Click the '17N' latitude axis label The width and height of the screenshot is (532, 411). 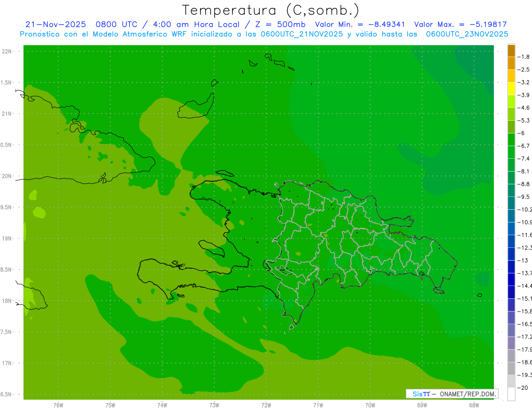(7, 363)
